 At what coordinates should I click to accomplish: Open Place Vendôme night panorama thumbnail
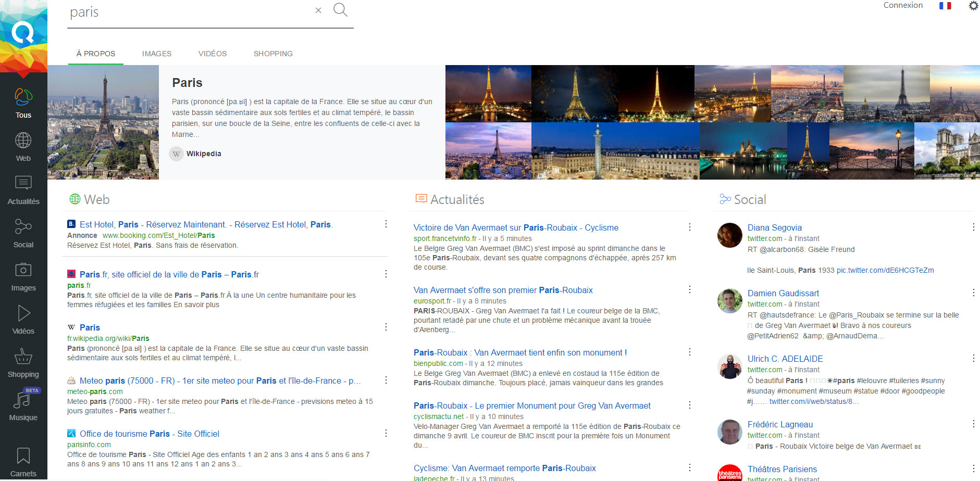click(x=615, y=151)
